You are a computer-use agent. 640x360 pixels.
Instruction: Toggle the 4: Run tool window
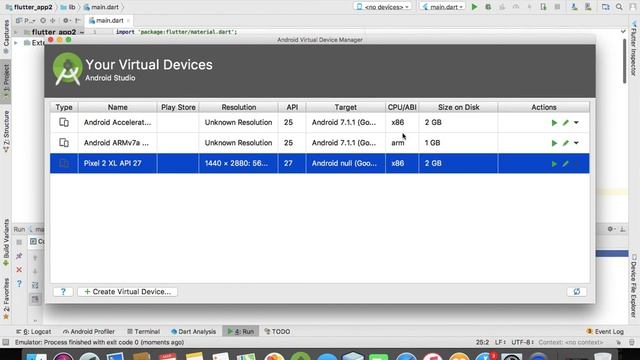click(x=241, y=331)
